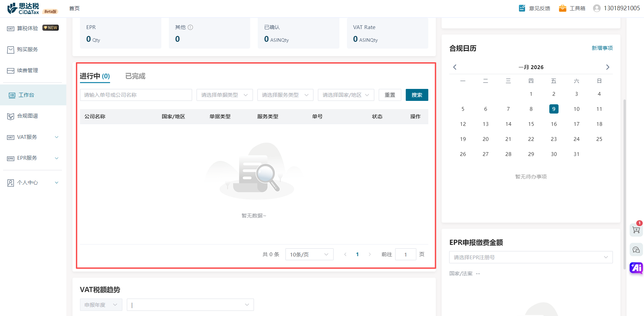The width and height of the screenshot is (644, 316).
Task: Click the 新增事项 link
Action: pos(602,48)
